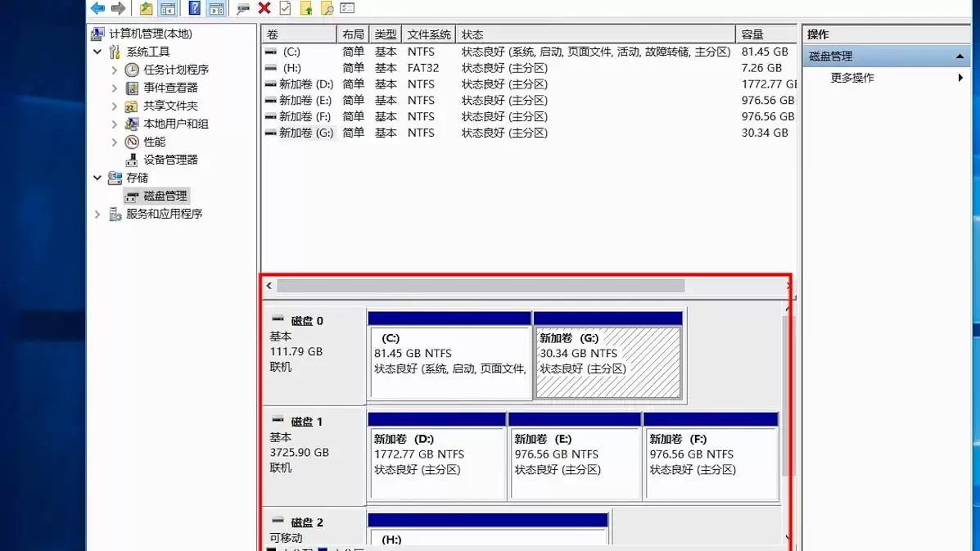This screenshot has width=980, height=551.
Task: Expand the 服务和应用程序 tree node
Action: point(97,214)
